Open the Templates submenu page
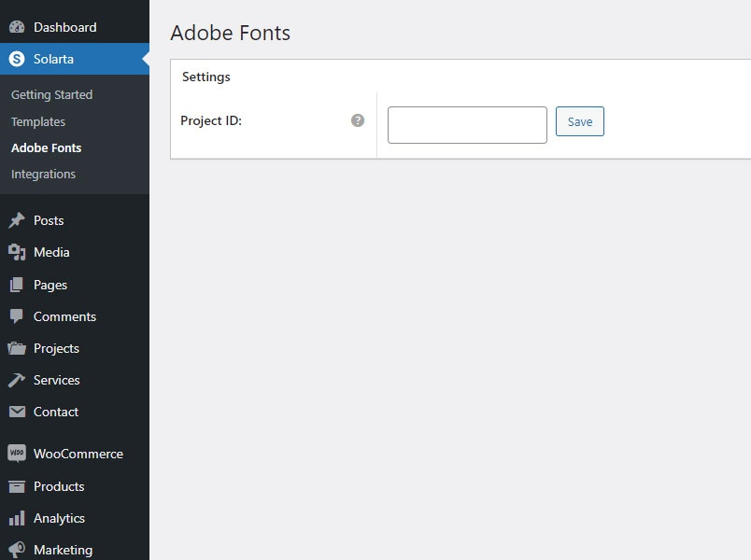This screenshot has height=560, width=751. 38,121
